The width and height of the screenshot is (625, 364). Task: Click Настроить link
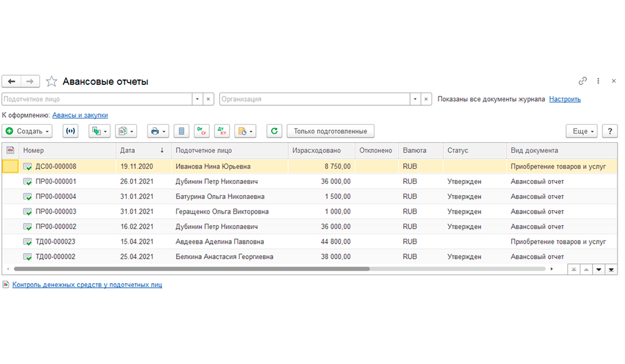pyautogui.click(x=565, y=99)
